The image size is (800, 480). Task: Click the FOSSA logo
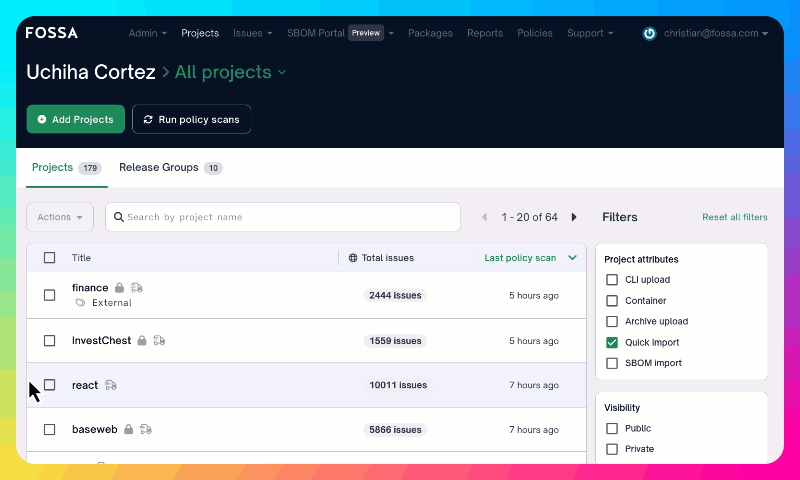click(52, 33)
